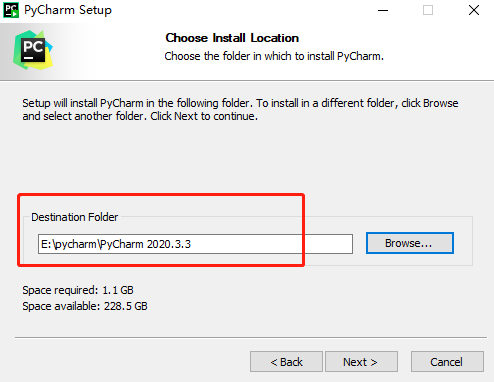494x382 pixels.
Task: Click the empty area right of the path text
Action: (272, 244)
